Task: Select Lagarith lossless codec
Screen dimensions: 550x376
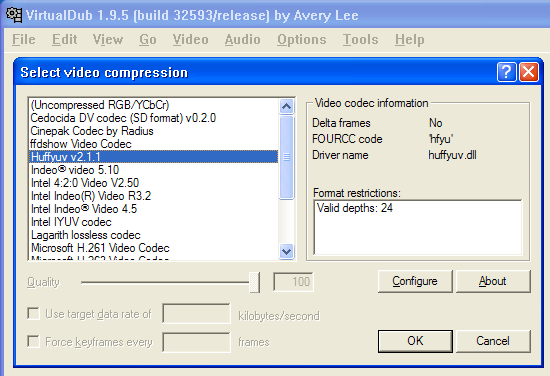Action: coord(154,235)
